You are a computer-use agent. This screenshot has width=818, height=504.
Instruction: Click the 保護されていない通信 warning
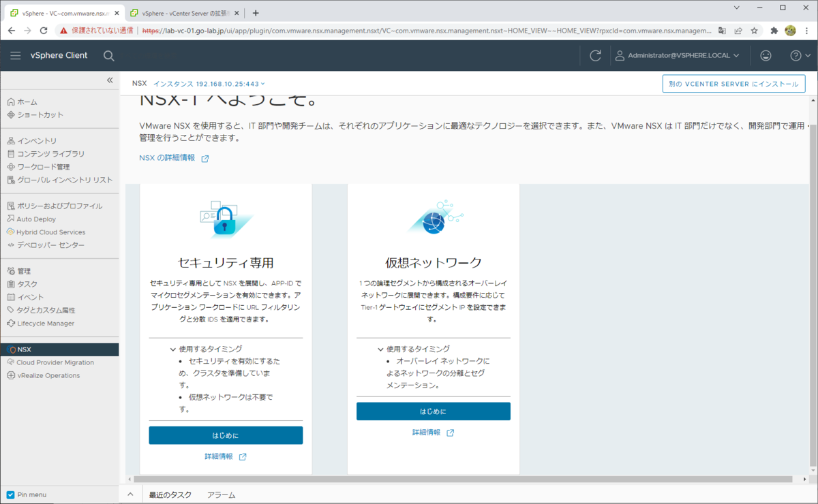pos(96,31)
